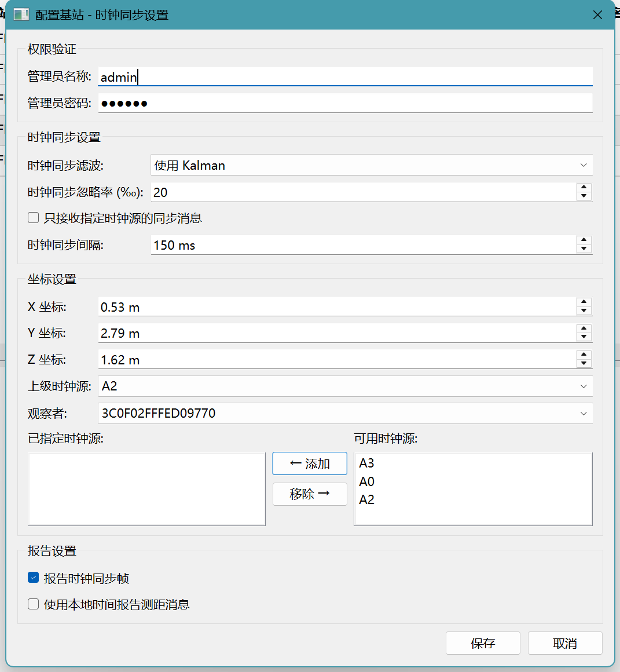Screen dimensions: 620x672
Task: Click the X 坐标 up spinner arrow
Action: tap(584, 302)
